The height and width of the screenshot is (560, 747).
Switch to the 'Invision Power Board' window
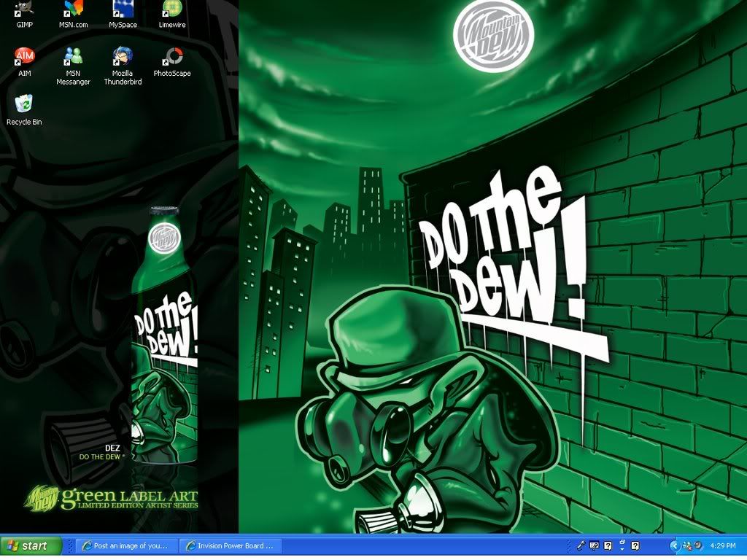(231, 545)
